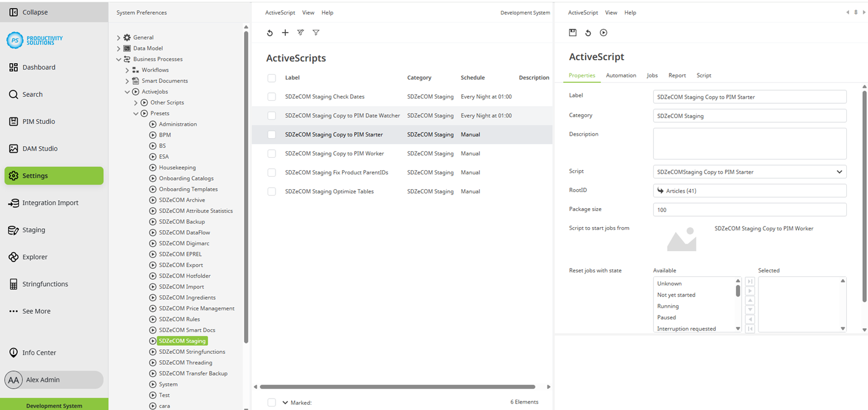Image resolution: width=868 pixels, height=410 pixels.
Task: Open Help menu in detail panel
Action: 630,13
